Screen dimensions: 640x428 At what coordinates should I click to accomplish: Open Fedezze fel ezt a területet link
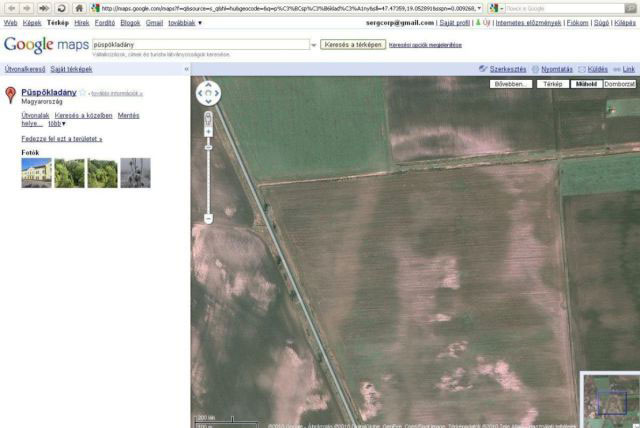(x=62, y=139)
